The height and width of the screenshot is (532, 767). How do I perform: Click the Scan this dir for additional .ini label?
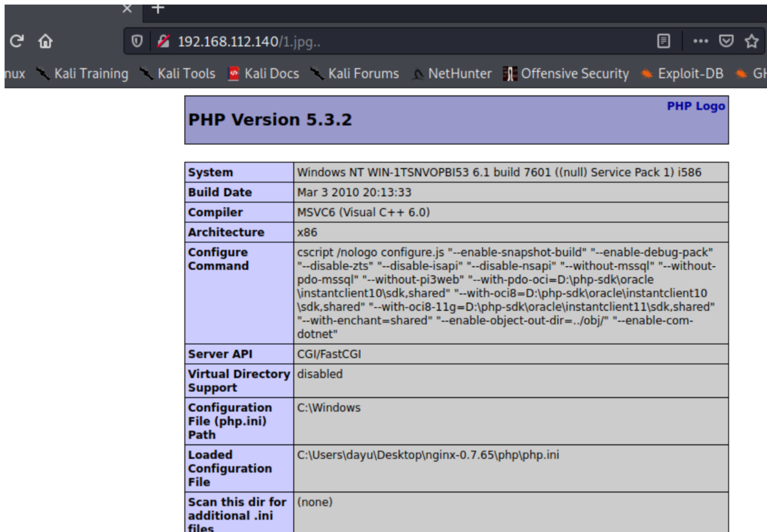point(237,515)
